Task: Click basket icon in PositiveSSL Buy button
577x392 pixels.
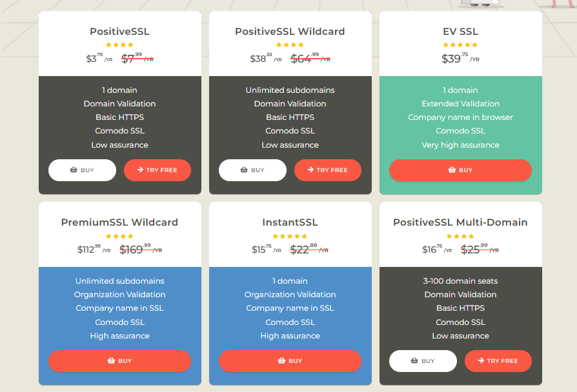Action: coord(74,170)
